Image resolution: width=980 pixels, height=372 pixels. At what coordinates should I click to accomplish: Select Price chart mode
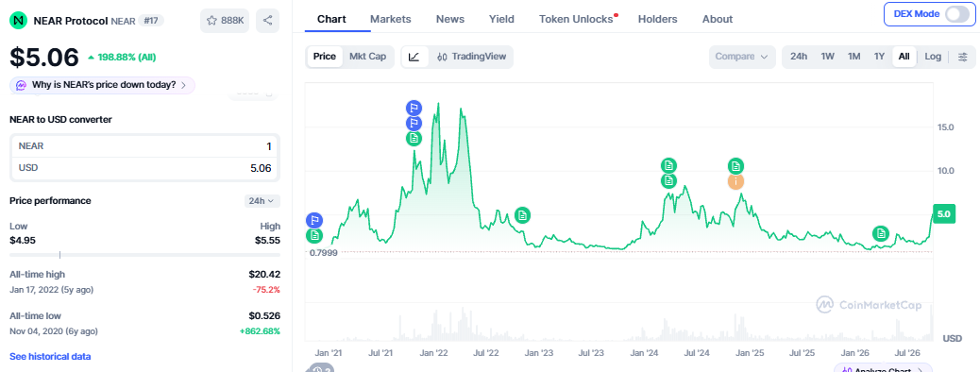325,57
